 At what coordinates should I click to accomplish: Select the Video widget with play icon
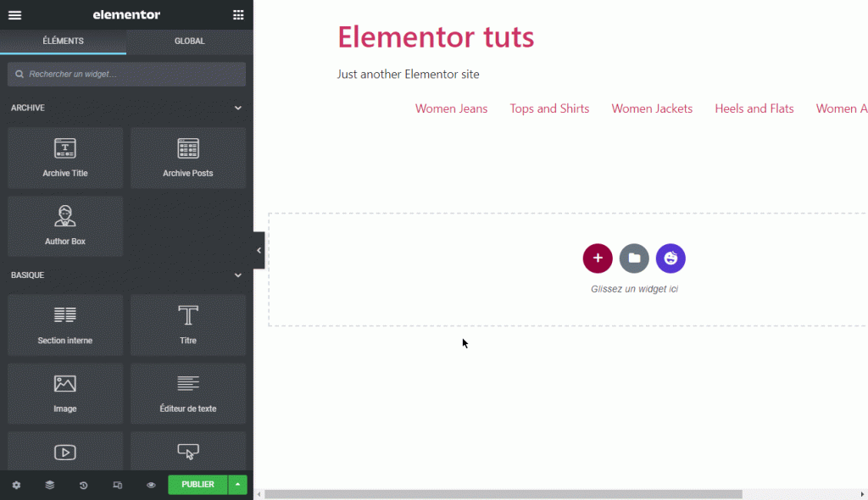coord(65,452)
